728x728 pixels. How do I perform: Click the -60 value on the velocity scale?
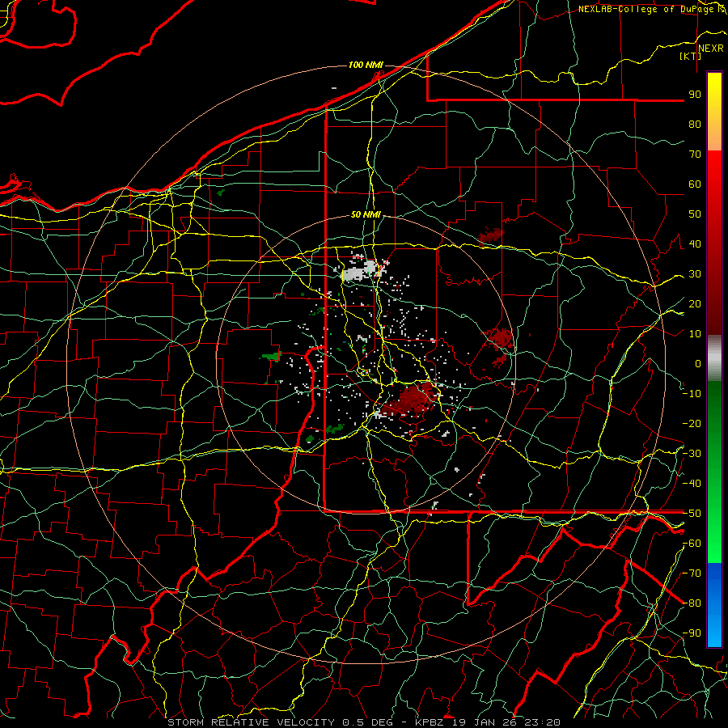(692, 544)
